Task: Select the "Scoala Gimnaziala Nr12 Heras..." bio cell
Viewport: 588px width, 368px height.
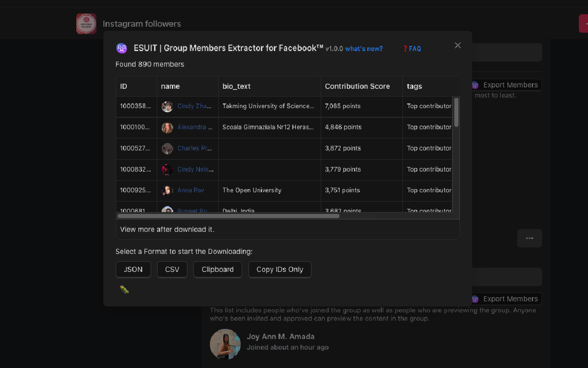Action: (270, 127)
